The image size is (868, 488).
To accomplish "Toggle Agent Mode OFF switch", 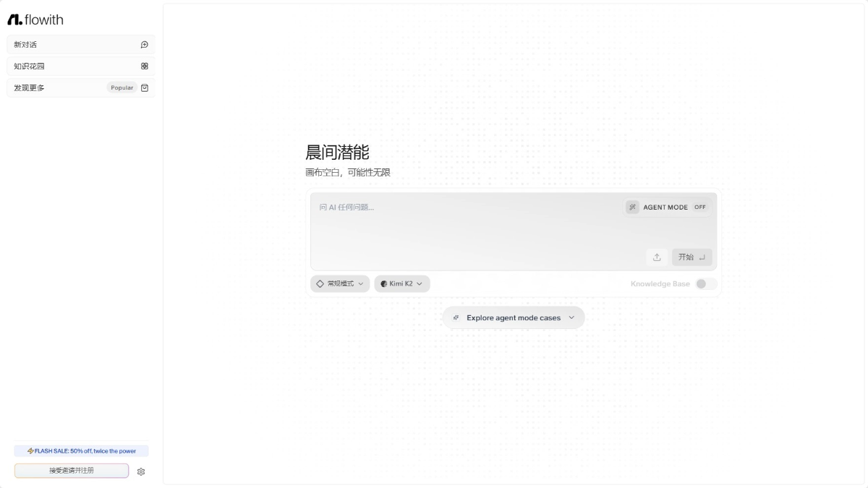I will click(699, 207).
